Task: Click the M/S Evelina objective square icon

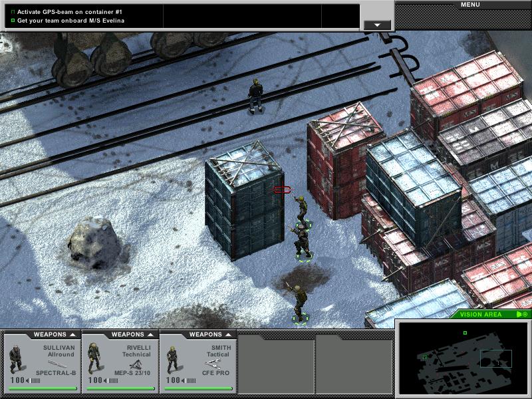Action: [13, 21]
